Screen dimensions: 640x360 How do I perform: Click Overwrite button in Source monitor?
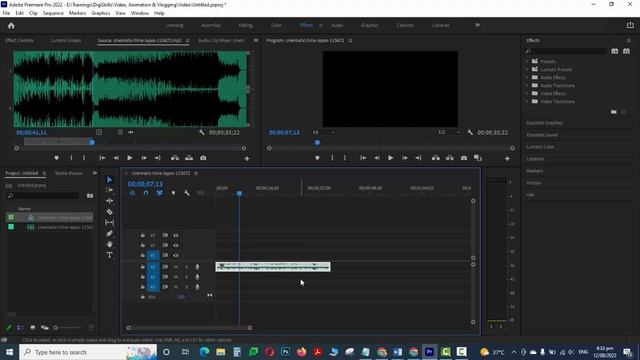coord(189,158)
